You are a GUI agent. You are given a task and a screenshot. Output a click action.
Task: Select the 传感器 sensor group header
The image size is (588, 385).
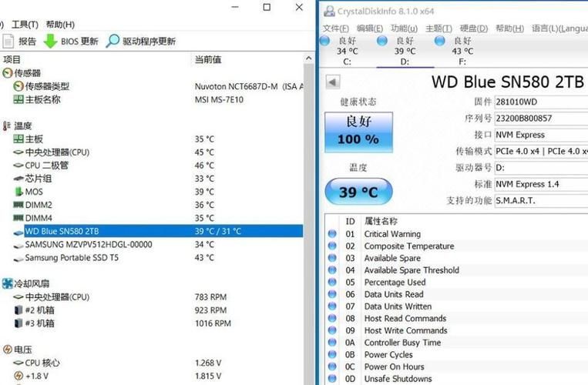27,73
